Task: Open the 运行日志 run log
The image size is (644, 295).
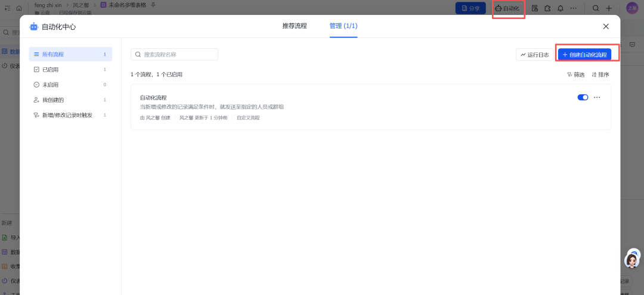Action: [534, 54]
